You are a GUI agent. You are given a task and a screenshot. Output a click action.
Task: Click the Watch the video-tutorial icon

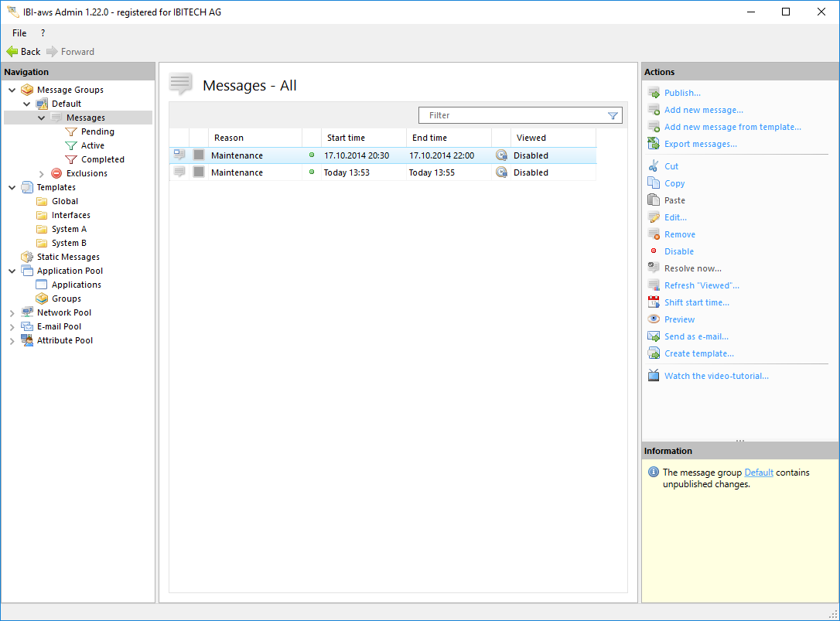point(654,376)
